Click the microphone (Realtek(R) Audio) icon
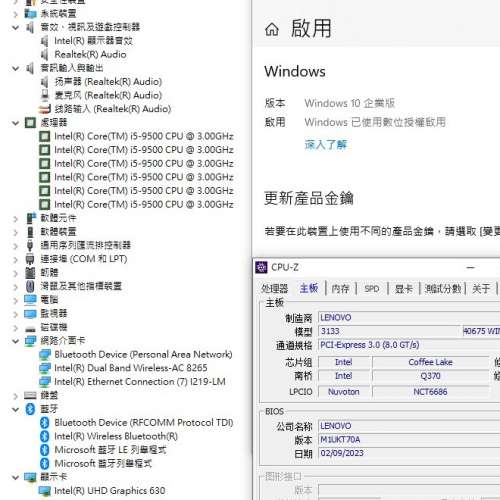The height and width of the screenshot is (500, 500). pyautogui.click(x=45, y=95)
